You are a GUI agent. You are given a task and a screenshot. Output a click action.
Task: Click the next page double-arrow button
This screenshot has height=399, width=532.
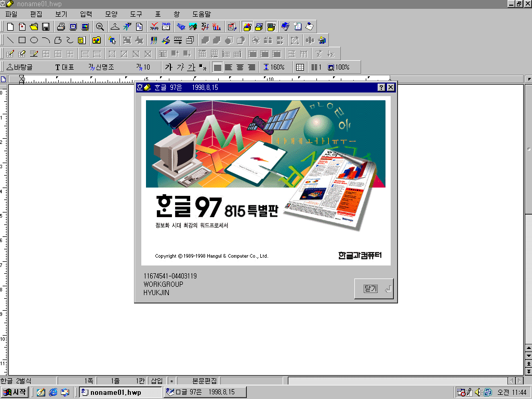tap(528, 371)
